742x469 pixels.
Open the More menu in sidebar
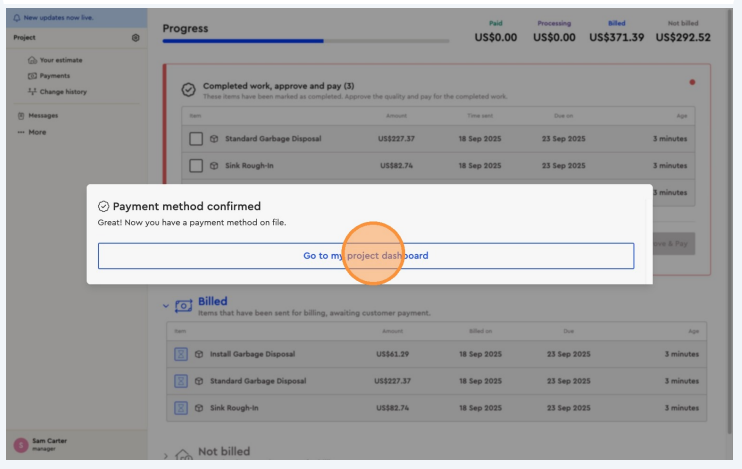pyautogui.click(x=32, y=132)
